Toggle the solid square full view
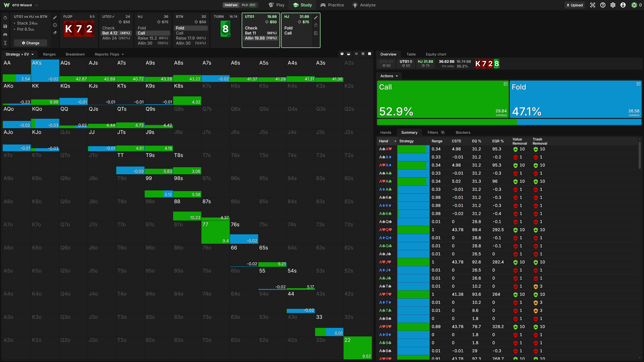The image size is (644, 362). pos(369,54)
